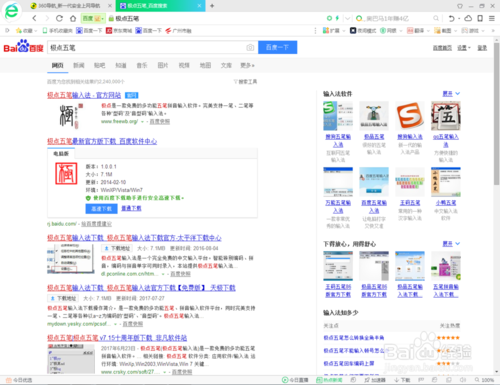
Task: Open the qq五笔输入法 thumbnail with 五 tile
Action: pos(446,116)
